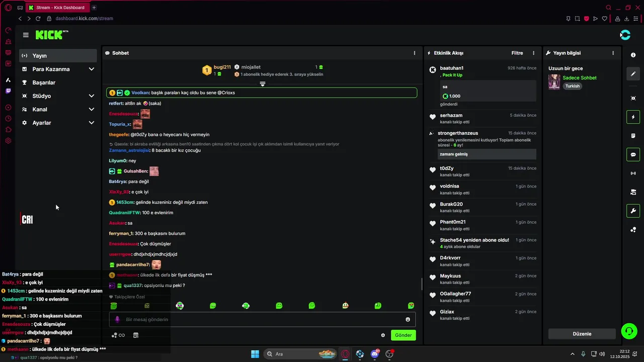
Task: Focus the Bir mesaj gönderin field
Action: click(263, 319)
